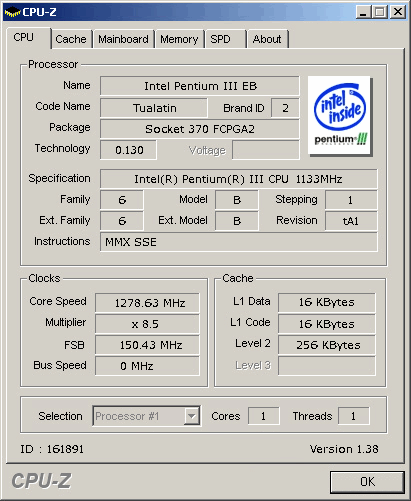Click the Instructions field MMX SSE
411x501 pixels.
point(239,242)
